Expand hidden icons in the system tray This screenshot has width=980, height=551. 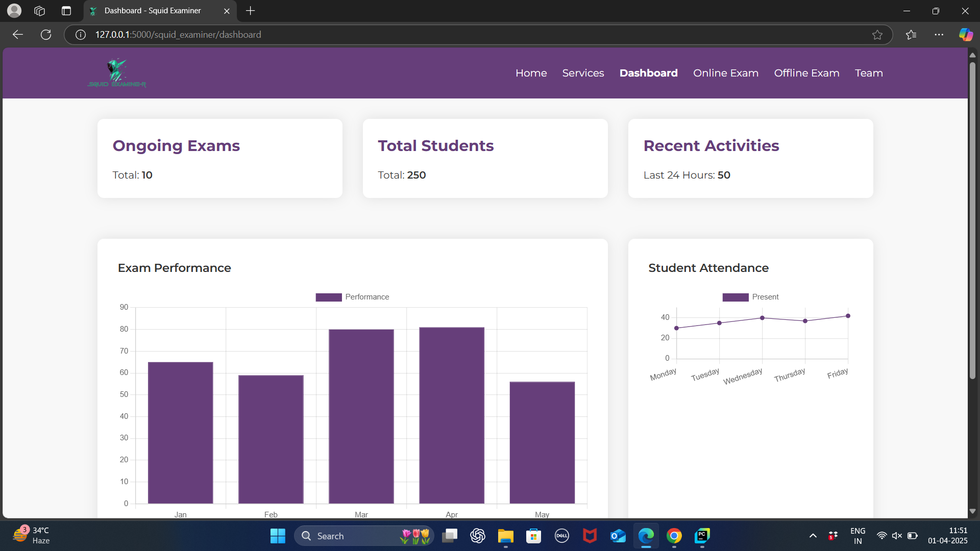point(813,536)
